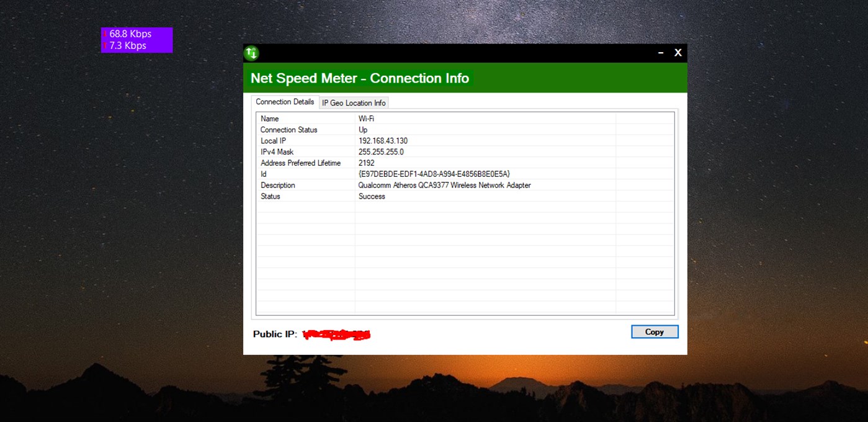Select the Id row containing the GUID
This screenshot has height=422, width=868.
click(434, 174)
